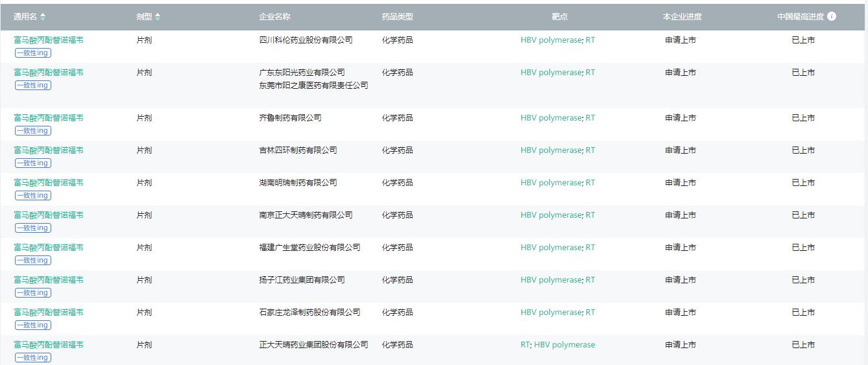Click 已上市 cell in 石家庄龙泽制药 row

click(x=803, y=312)
